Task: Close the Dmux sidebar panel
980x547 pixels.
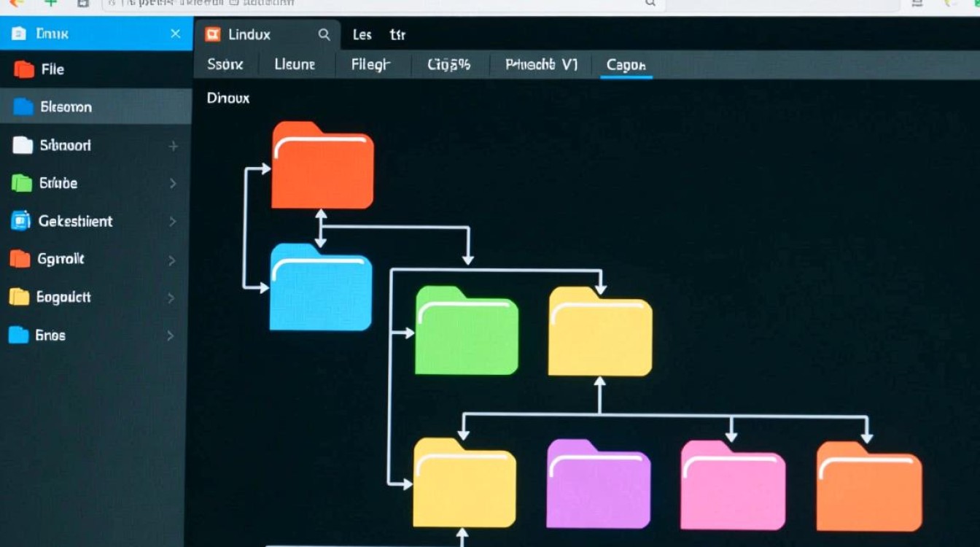Action: [175, 34]
